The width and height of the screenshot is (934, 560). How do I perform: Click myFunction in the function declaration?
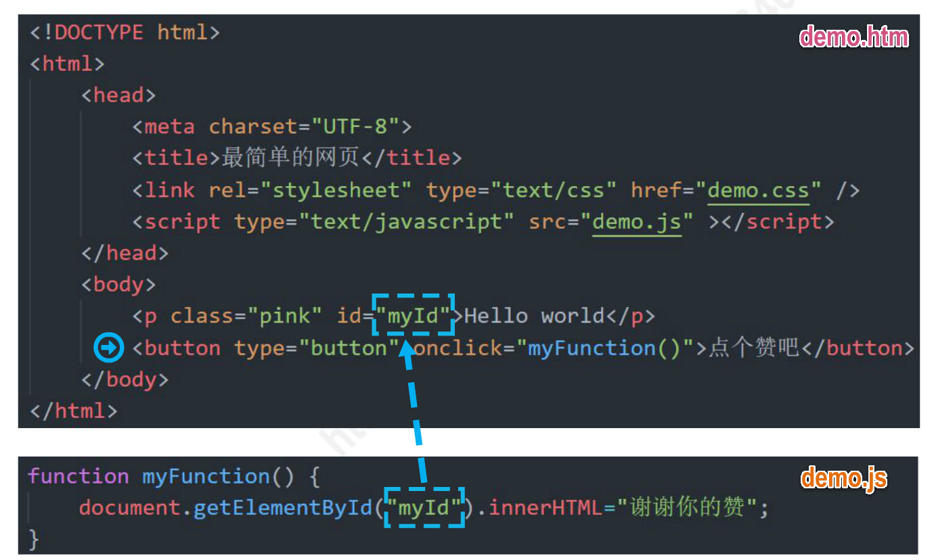[206, 476]
